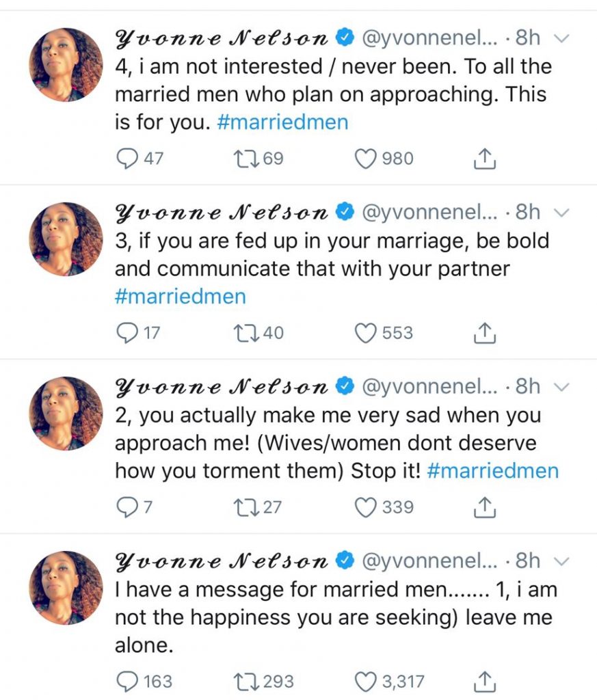Viewport: 597px width, 700px height.
Task: Open @yvonnenel... handle on the top tweet
Action: pyautogui.click(x=429, y=38)
